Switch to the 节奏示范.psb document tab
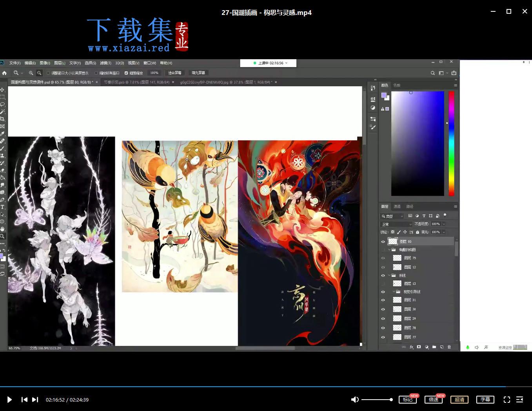The width and height of the screenshot is (532, 411). (x=136, y=82)
